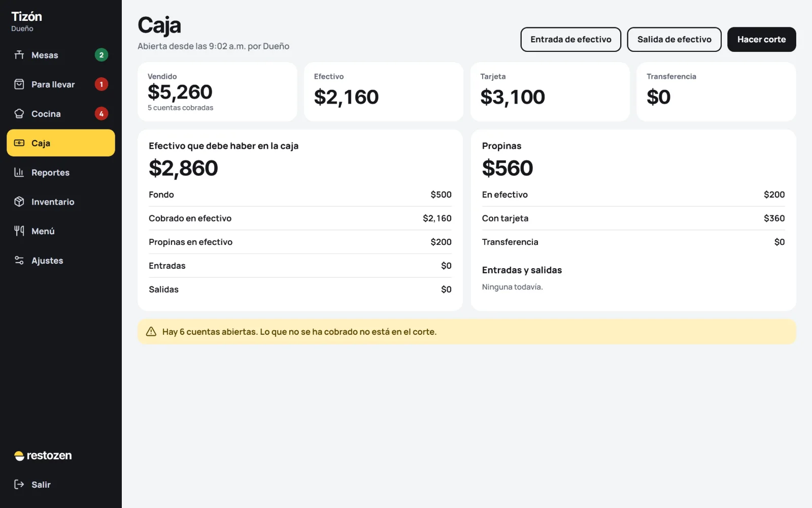Click the green badge on Mesas
This screenshot has width=812, height=508.
pos(101,55)
